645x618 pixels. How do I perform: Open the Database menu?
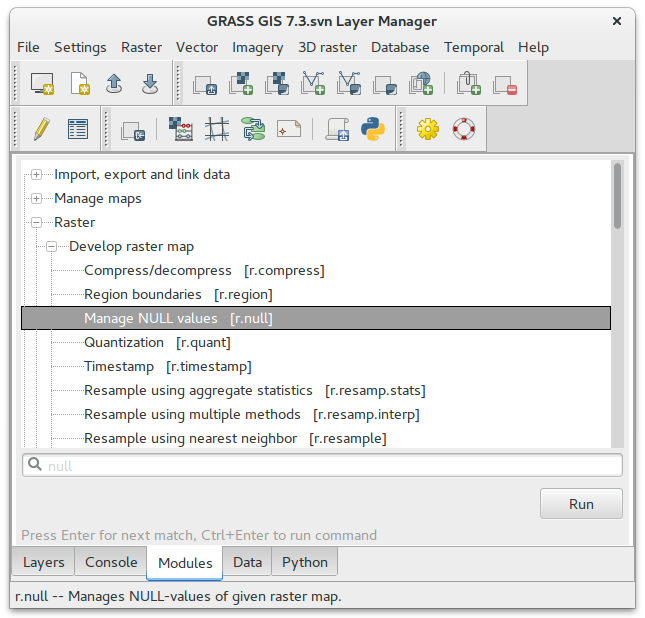400,47
